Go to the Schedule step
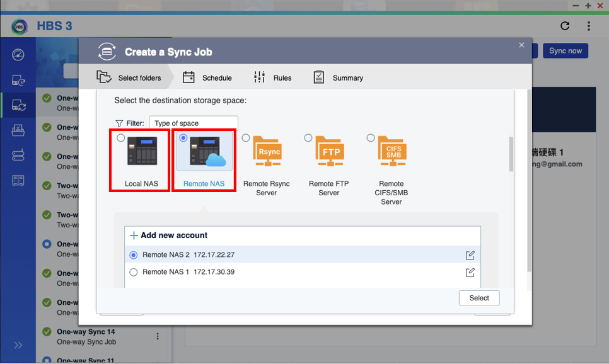This screenshot has height=364, width=609. pos(207,77)
